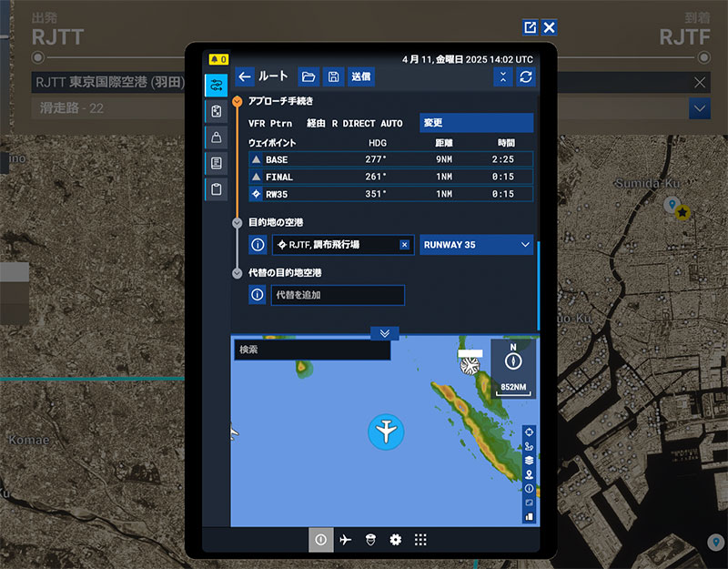Image resolution: width=728 pixels, height=569 pixels.
Task: Click the yellow star marker on world map
Action: (682, 213)
